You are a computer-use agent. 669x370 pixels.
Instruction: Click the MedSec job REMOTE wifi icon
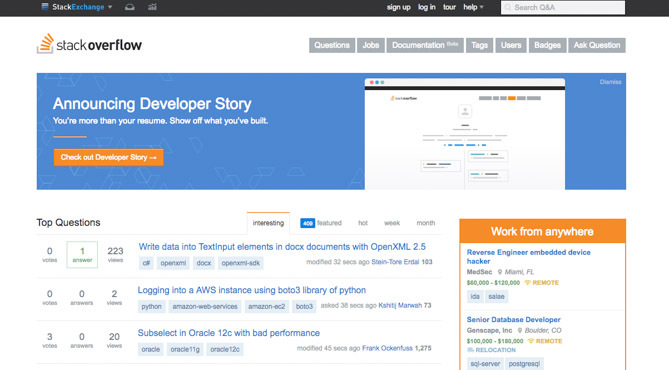coord(527,283)
